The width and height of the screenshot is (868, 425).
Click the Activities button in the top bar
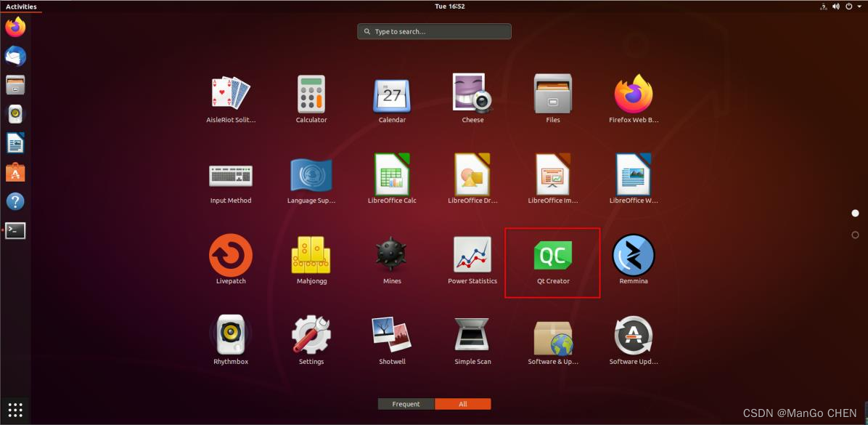pos(21,7)
